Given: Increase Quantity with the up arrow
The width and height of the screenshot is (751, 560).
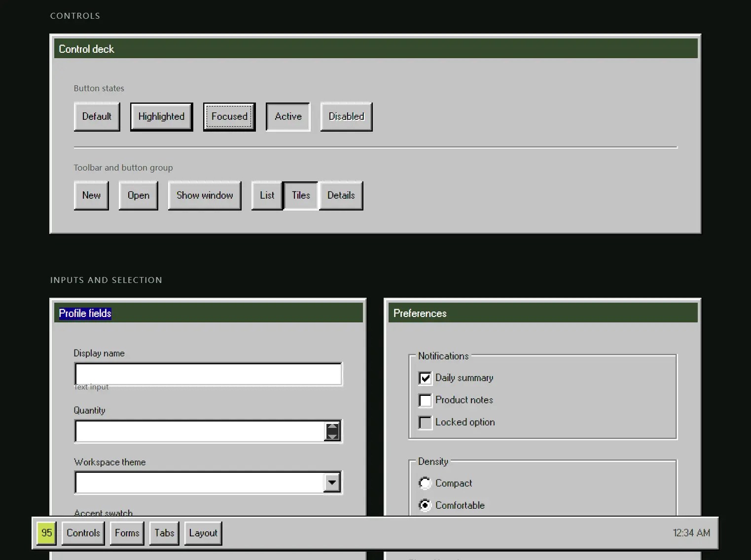Looking at the screenshot, I should (333, 427).
